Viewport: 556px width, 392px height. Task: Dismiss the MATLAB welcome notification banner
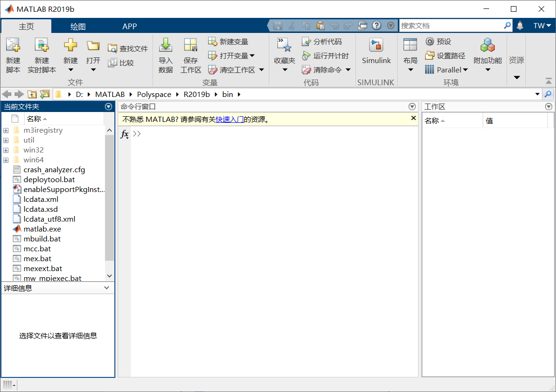pyautogui.click(x=413, y=118)
